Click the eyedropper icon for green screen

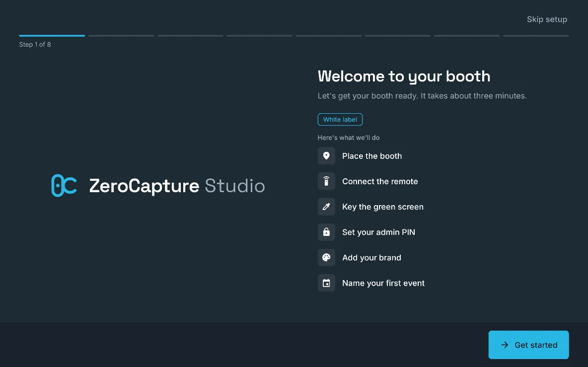click(x=326, y=207)
